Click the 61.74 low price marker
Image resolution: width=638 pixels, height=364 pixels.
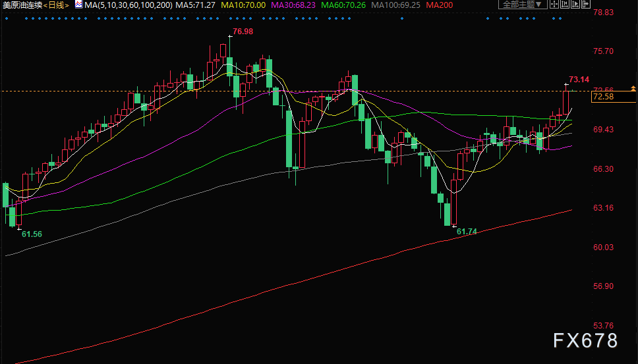pos(467,232)
